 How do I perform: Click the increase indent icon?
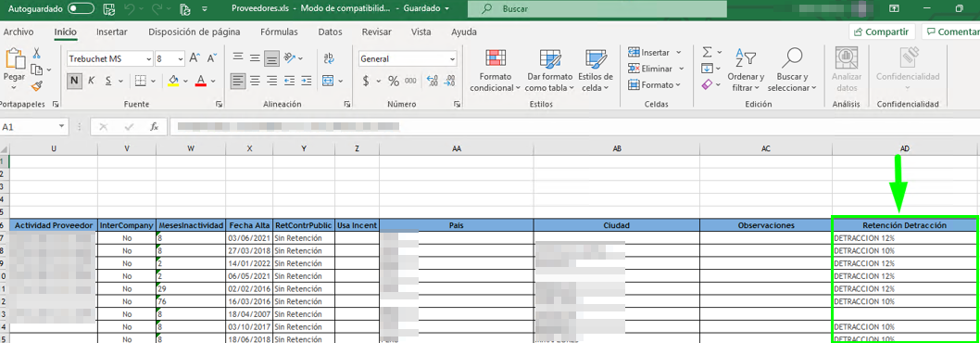(x=306, y=81)
